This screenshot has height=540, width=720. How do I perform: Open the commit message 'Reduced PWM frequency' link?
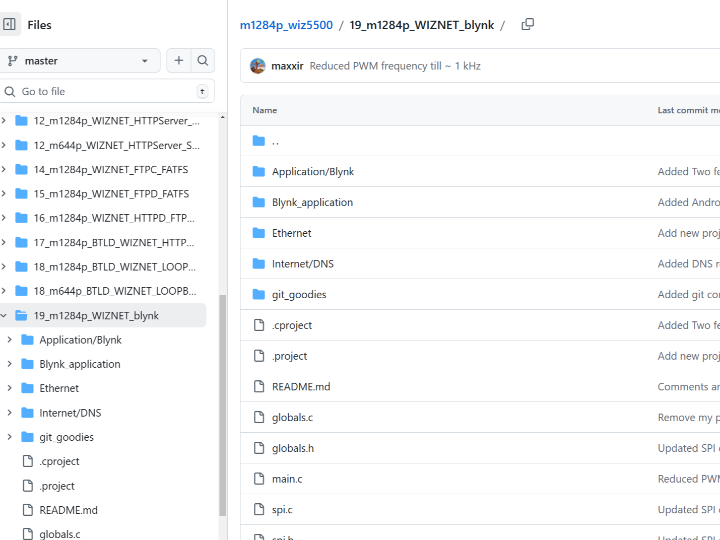(395, 66)
